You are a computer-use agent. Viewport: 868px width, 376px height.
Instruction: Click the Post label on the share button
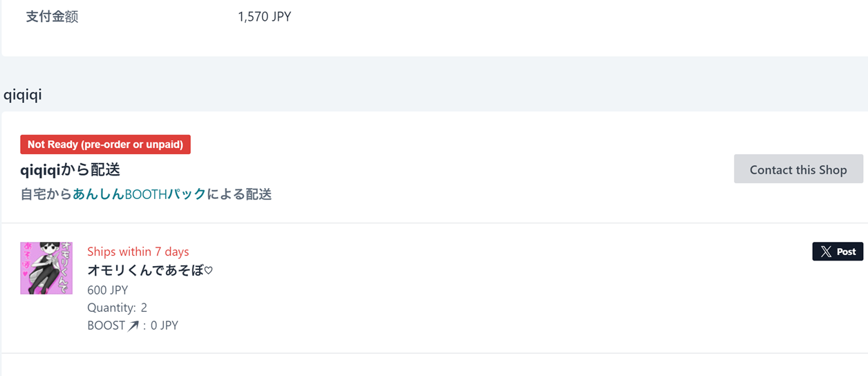(x=847, y=252)
